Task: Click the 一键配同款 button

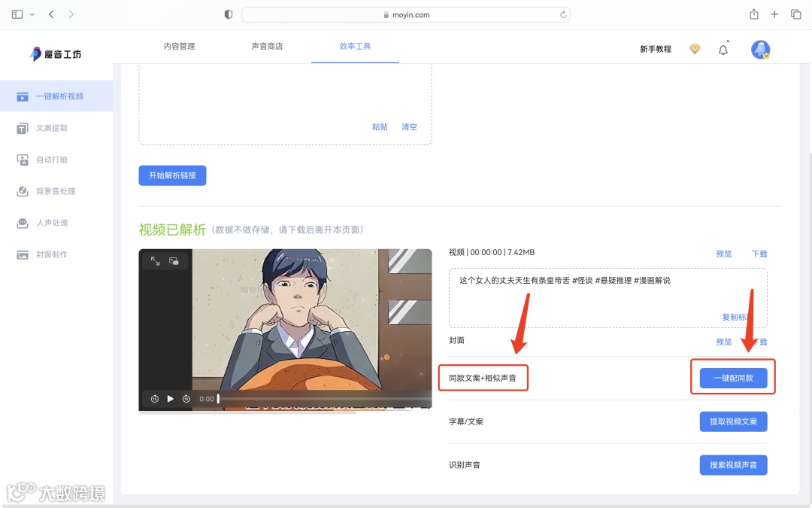Action: [733, 377]
